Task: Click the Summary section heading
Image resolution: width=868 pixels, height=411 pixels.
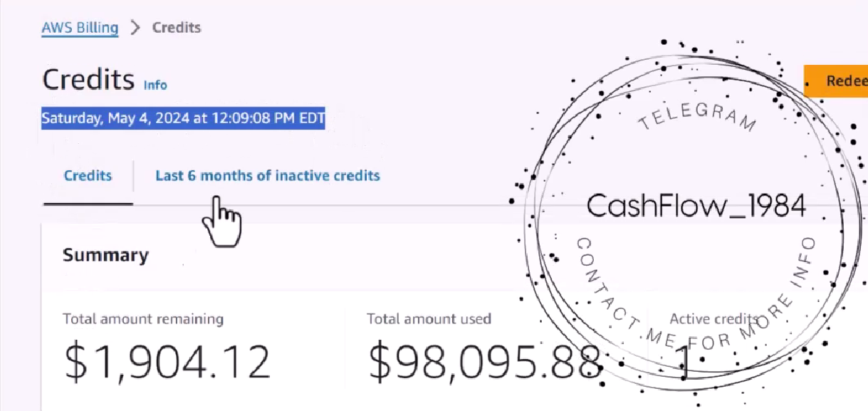Action: click(105, 255)
